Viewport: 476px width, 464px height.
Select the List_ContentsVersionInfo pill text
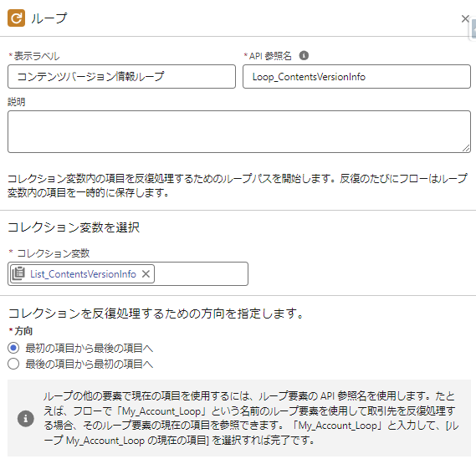coord(83,274)
